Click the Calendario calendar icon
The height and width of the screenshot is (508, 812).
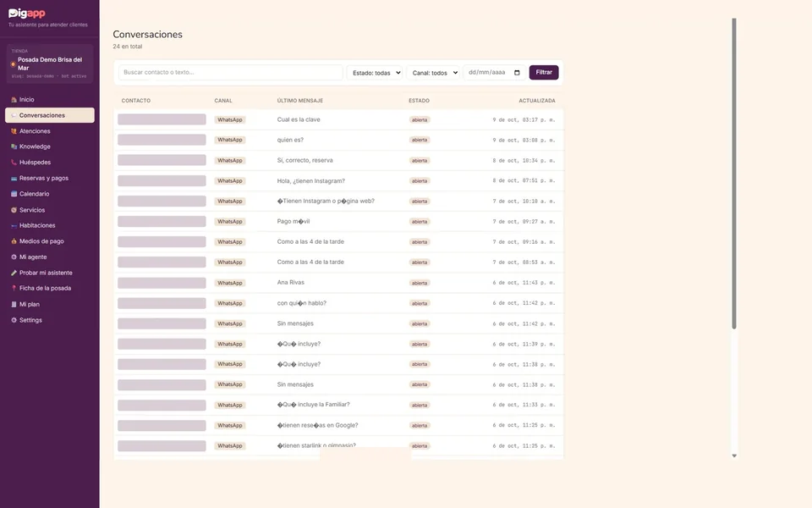[x=14, y=194]
